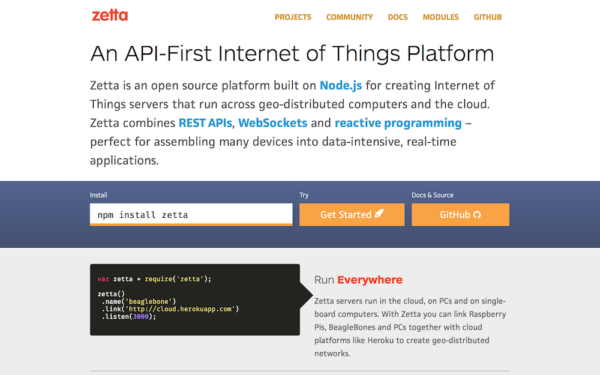600x375 pixels.
Task: Click the code line ".name('beaglebone')"
Action: point(139,301)
